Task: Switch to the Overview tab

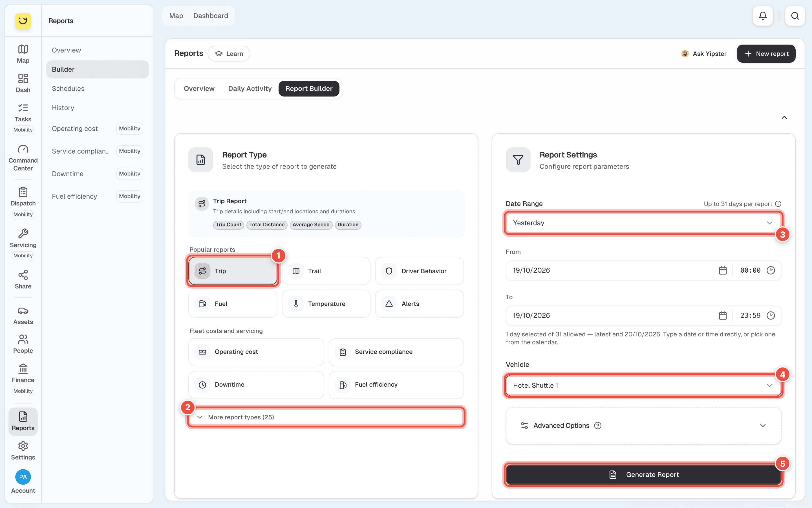Action: 199,89
